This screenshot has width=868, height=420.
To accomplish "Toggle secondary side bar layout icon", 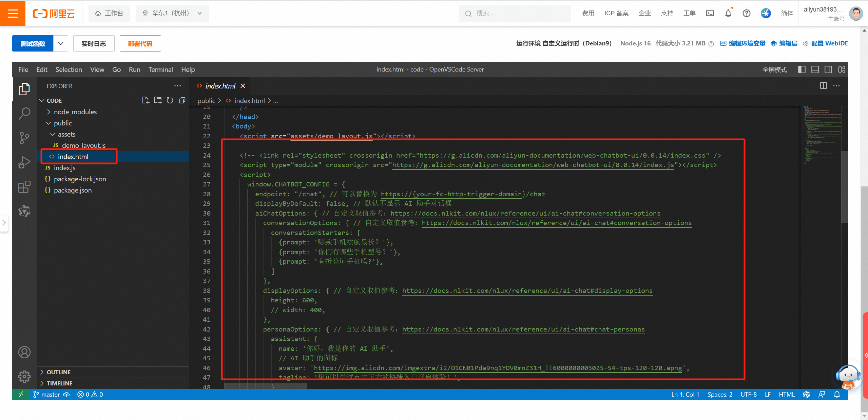I will [828, 69].
